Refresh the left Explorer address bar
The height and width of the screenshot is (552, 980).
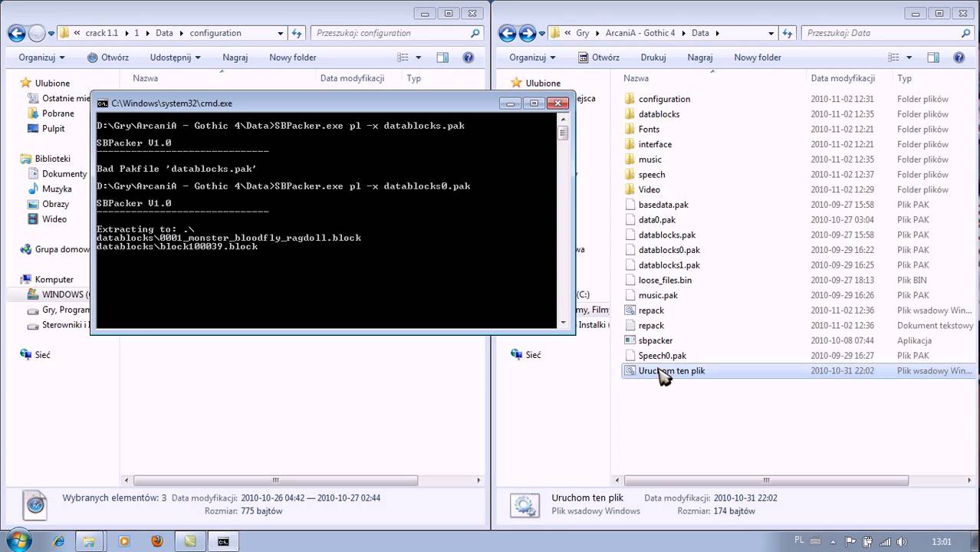[297, 33]
